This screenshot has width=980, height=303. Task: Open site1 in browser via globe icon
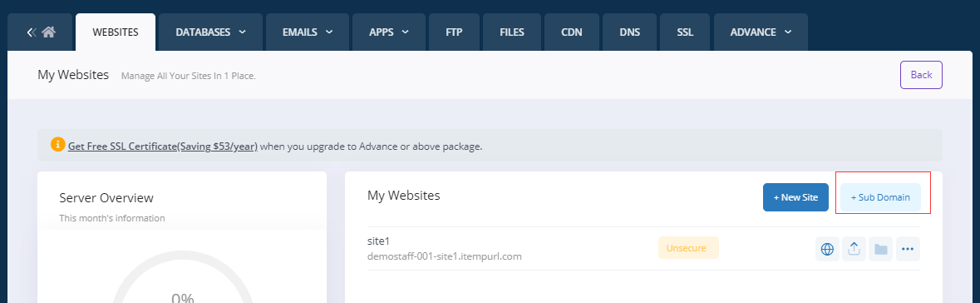(x=827, y=249)
